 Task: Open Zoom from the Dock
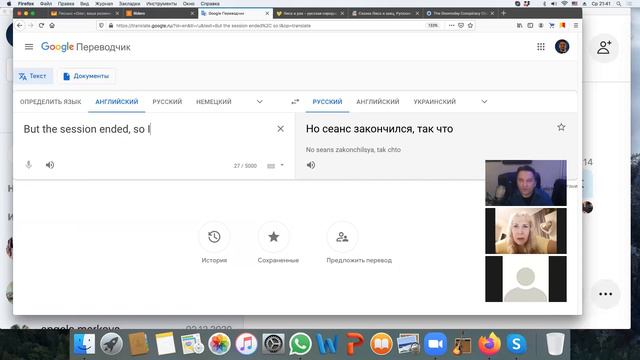[x=435, y=344]
